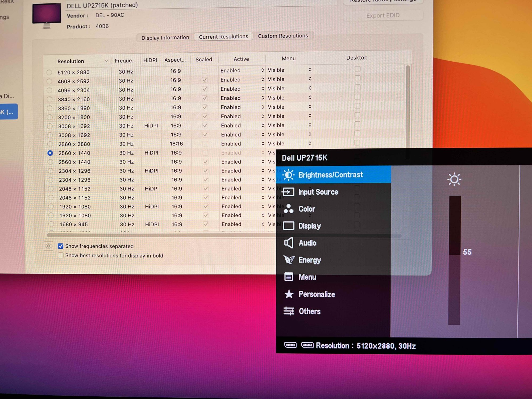The image size is (532, 399).
Task: Click the Display rectangle icon
Action: click(288, 226)
